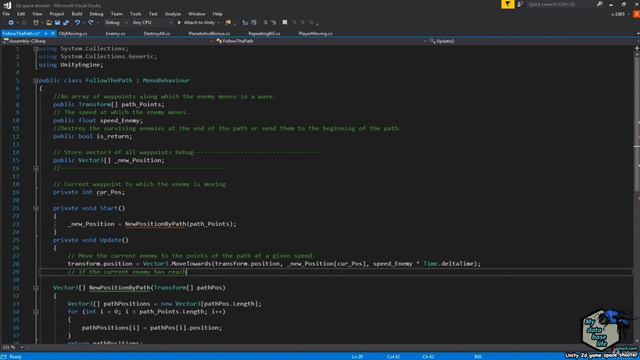Open the View menu
The height and width of the screenshot is (360, 640).
pyautogui.click(x=37, y=14)
